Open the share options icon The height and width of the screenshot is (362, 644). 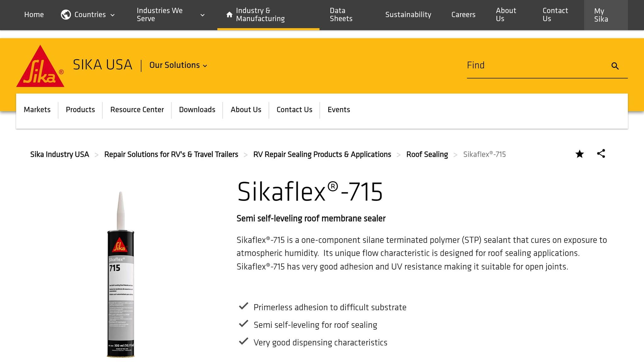[601, 154]
